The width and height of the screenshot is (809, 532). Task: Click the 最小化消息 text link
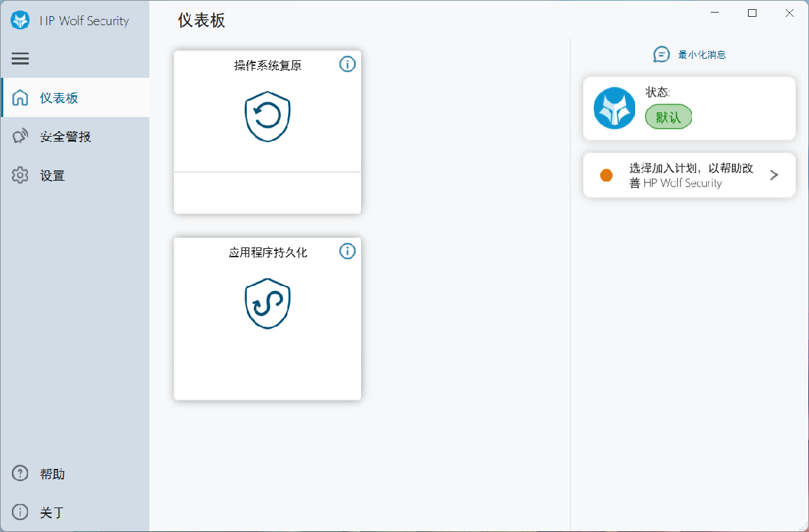coord(702,55)
